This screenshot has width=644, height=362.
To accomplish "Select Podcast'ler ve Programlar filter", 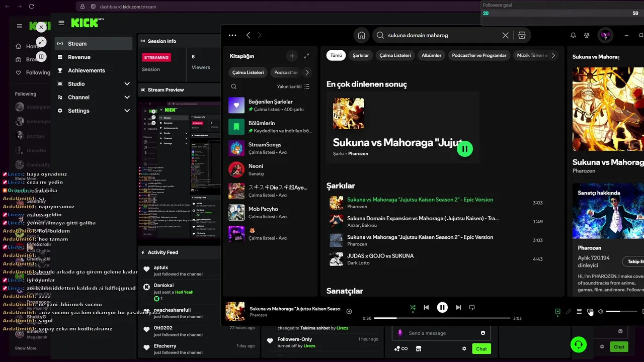I will click(479, 55).
